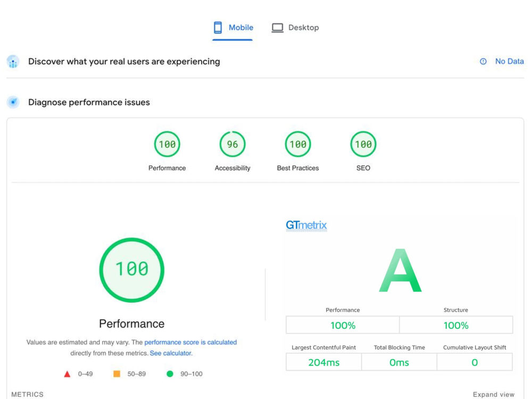Viewport: 532px width, 399px height.
Task: Click the 'Total Blocking Time' label
Action: tap(400, 347)
